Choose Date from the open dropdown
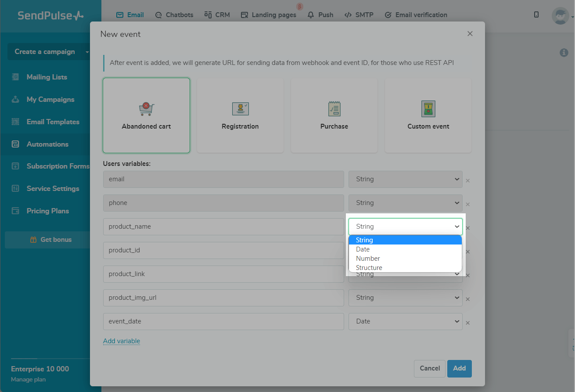 363,249
